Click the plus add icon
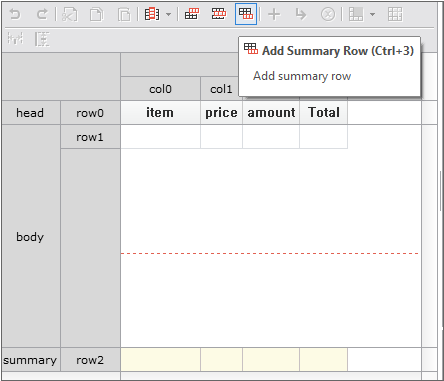The width and height of the screenshot is (444, 381). [274, 14]
